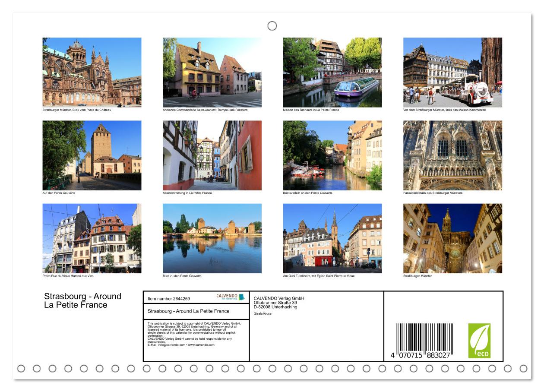Click the large two-line calendar title heading
Image resolution: width=544 pixels, height=392 pixels.
click(x=83, y=300)
